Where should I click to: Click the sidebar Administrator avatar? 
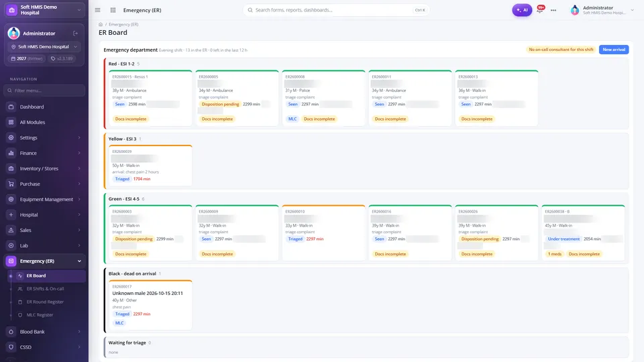13,34
